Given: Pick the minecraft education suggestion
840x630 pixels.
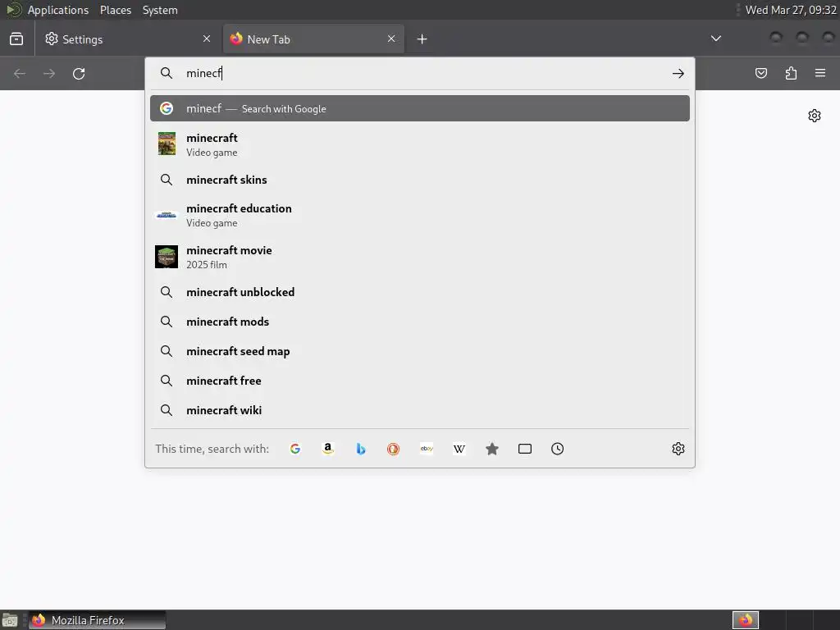Looking at the screenshot, I should click(x=420, y=216).
